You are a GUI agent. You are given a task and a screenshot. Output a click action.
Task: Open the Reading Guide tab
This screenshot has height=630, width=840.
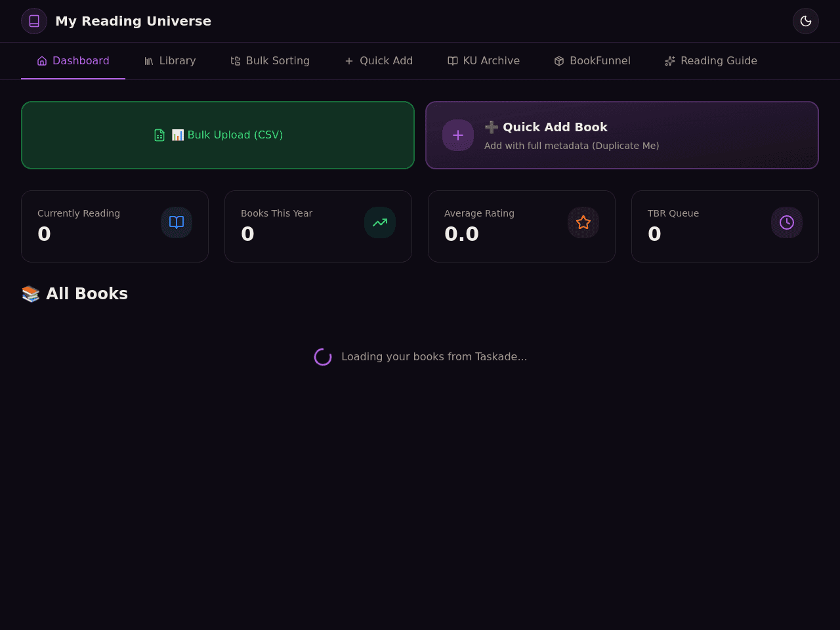[x=711, y=61]
